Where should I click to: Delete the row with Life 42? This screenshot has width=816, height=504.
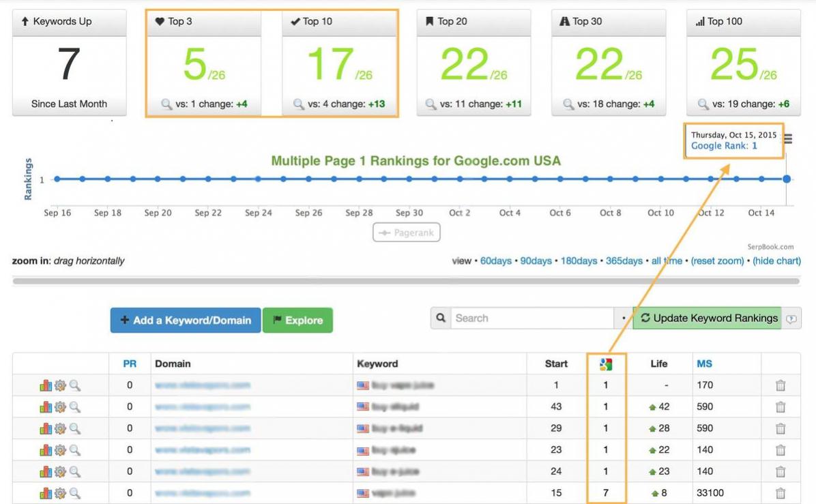pyautogui.click(x=780, y=406)
